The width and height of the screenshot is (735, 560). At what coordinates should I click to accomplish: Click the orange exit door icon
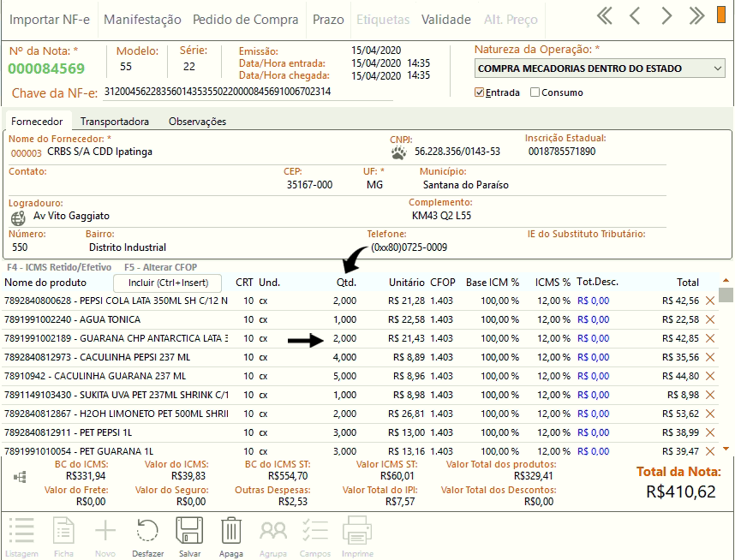pos(721,14)
